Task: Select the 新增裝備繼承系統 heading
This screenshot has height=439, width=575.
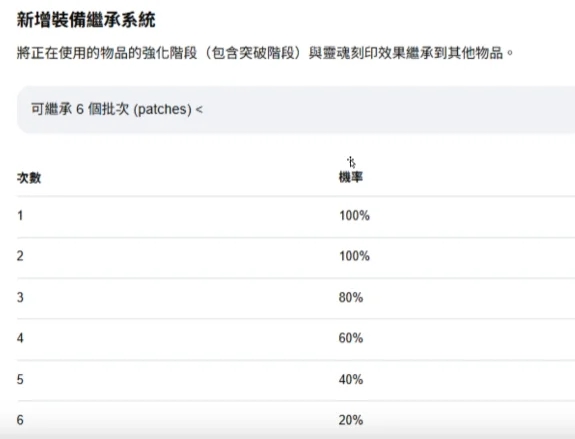Action: click(86, 20)
